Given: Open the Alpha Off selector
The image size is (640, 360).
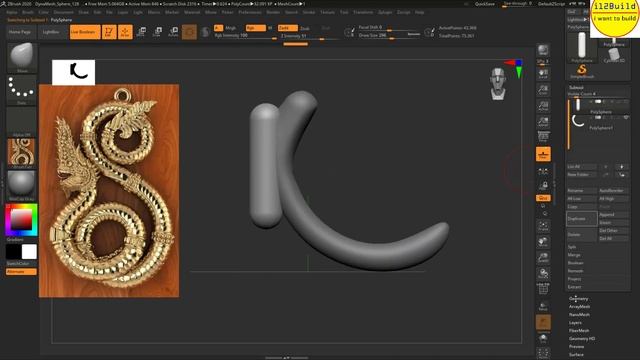Looking at the screenshot, I should coord(22,121).
